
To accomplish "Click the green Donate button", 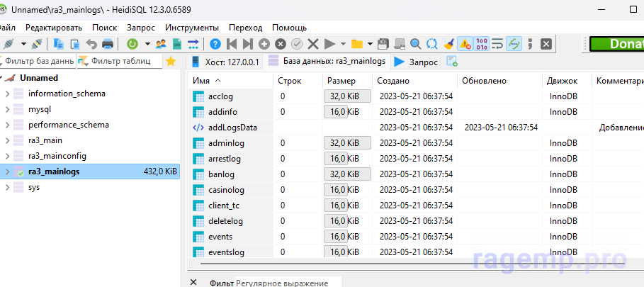I will pos(616,44).
